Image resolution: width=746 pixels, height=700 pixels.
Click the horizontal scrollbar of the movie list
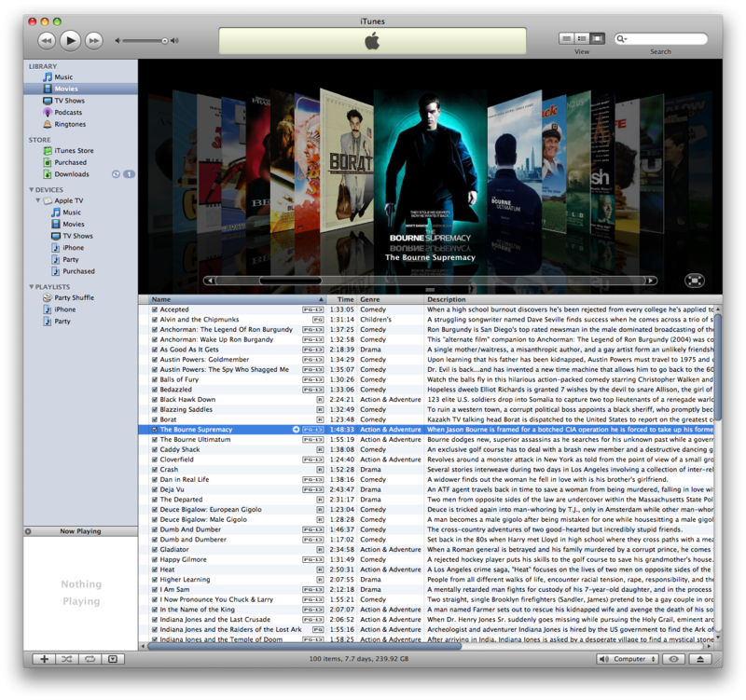coord(305,646)
